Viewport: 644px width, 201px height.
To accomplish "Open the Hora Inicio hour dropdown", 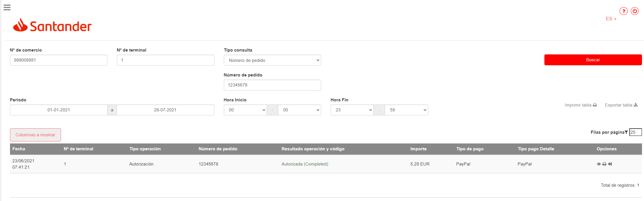I will pyautogui.click(x=245, y=110).
